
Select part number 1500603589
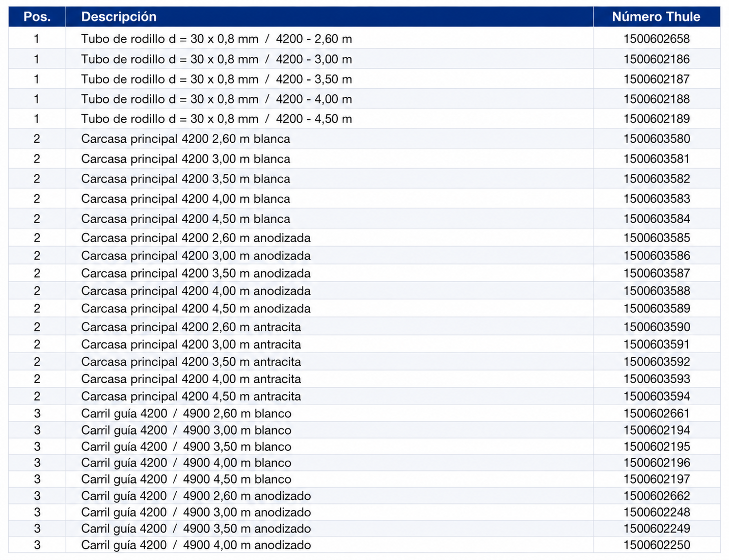pos(657,308)
